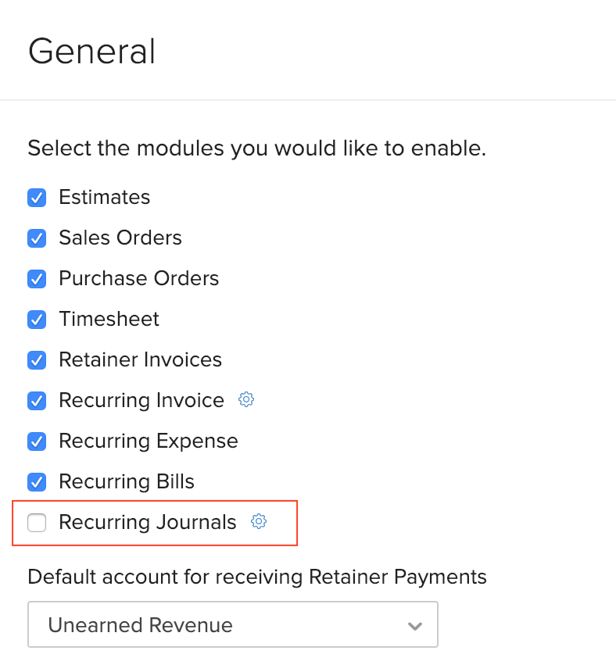Click the Timesheet label text
616x672 pixels.
click(109, 319)
